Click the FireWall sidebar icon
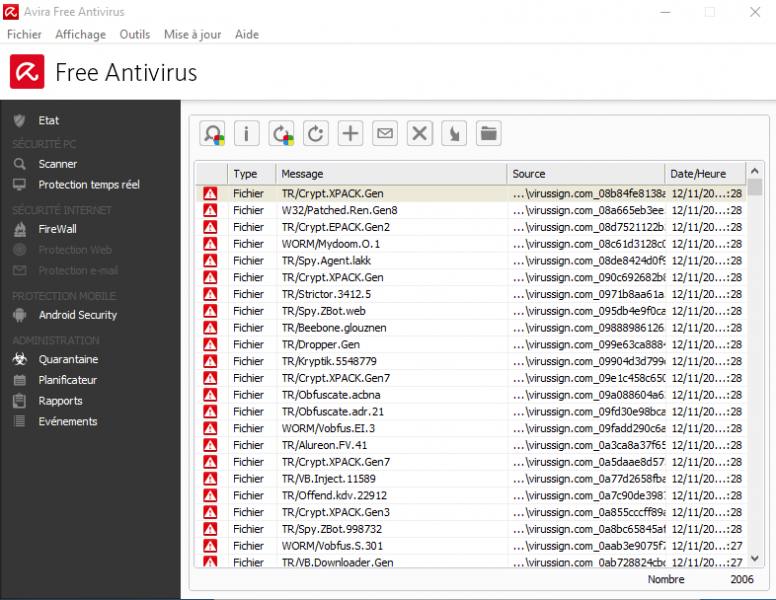The height and width of the screenshot is (600, 776). [x=20, y=229]
